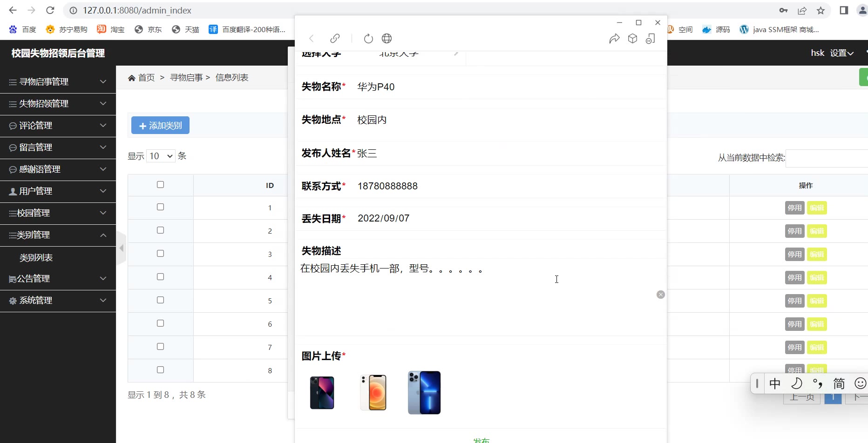868x443 pixels.
Task: Click 编辑 button in row 2
Action: coord(817,231)
